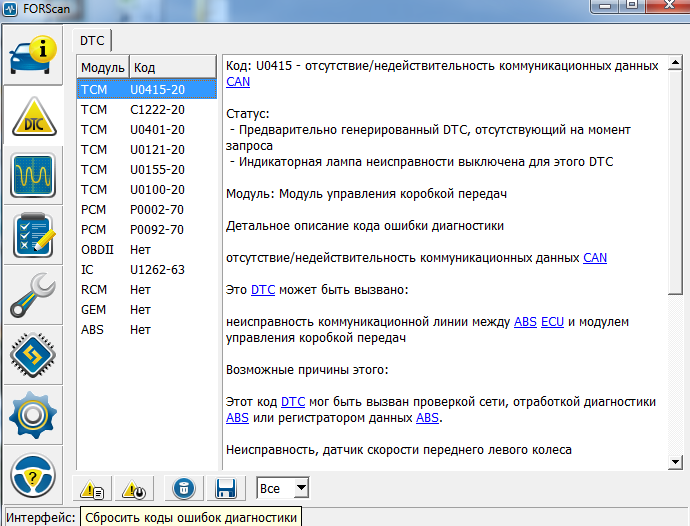This screenshot has width=690, height=526.
Task: Click the reset DTC trash can button
Action: 184,489
